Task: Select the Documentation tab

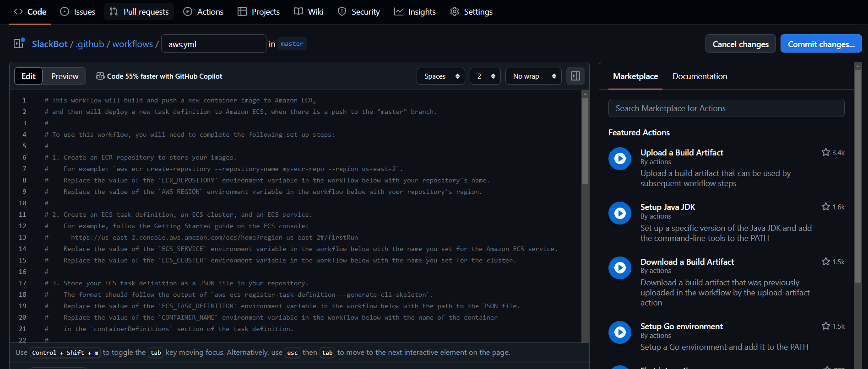Action: [700, 76]
